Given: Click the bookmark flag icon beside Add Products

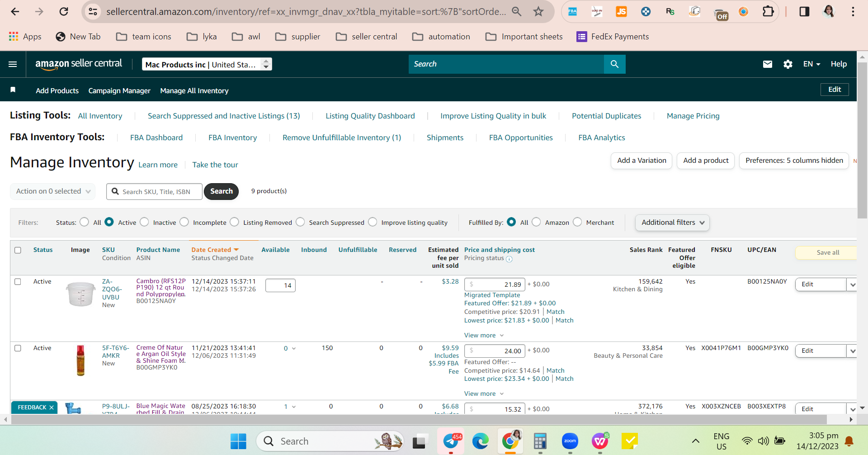Looking at the screenshot, I should point(13,90).
